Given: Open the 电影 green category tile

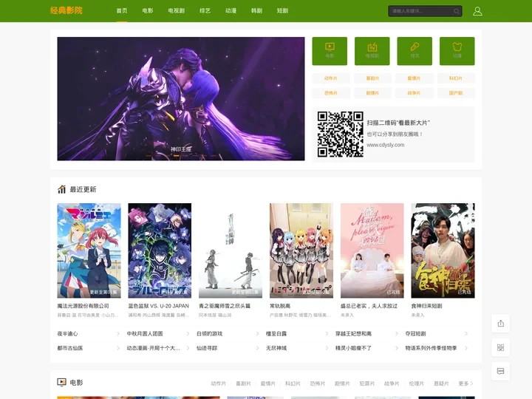Looking at the screenshot, I should [330, 51].
